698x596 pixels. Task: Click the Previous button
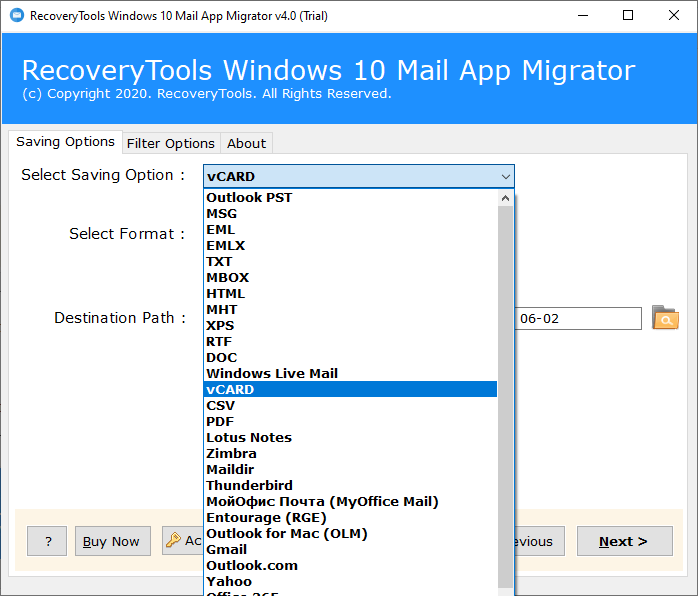pyautogui.click(x=540, y=541)
